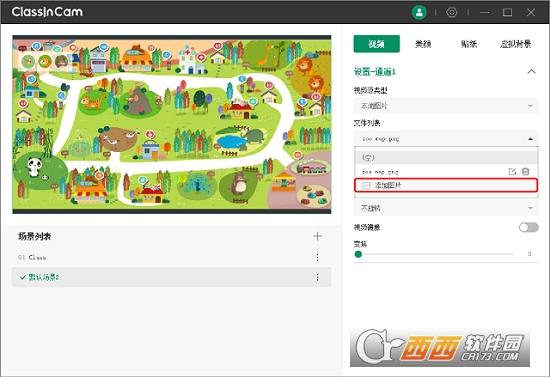
Task: Edit the zoo map file entry
Action: pyautogui.click(x=512, y=171)
